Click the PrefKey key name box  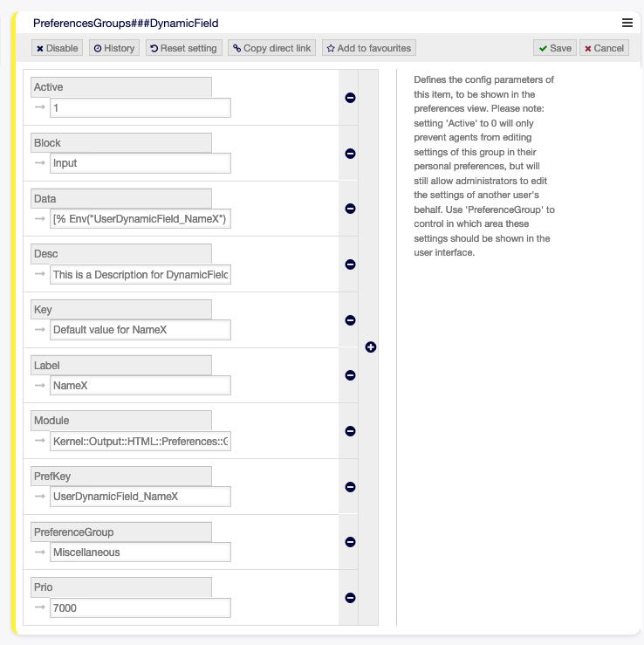click(x=121, y=477)
